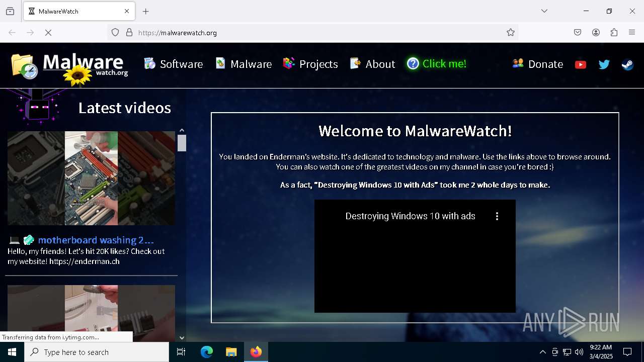This screenshot has height=362, width=644.
Task: Open the list all tabs dropdown
Action: 544,11
